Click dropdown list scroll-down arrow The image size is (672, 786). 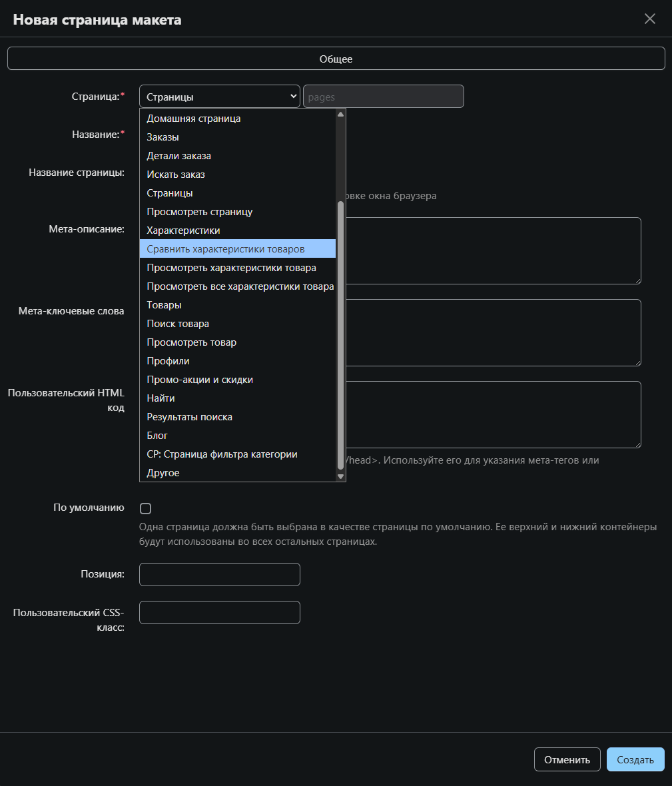tap(341, 476)
